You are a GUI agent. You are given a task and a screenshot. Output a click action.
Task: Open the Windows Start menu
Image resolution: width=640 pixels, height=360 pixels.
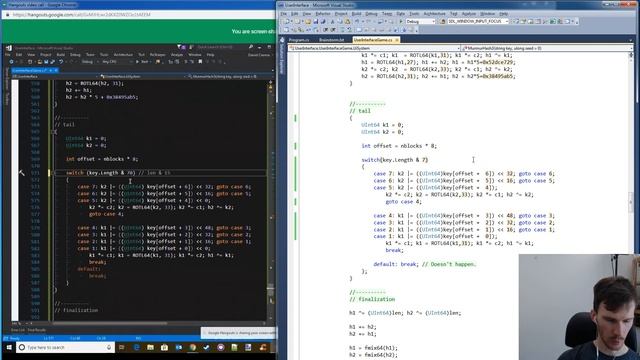pos(9,347)
